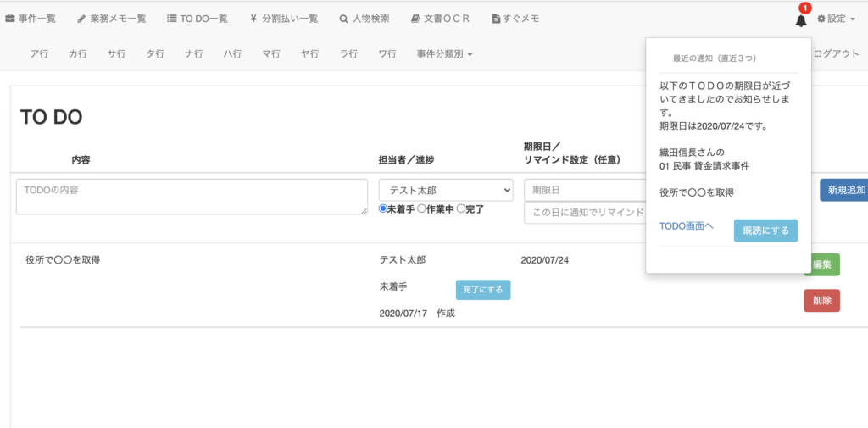
Task: Click the TODOの内容 text area
Action: tap(192, 197)
